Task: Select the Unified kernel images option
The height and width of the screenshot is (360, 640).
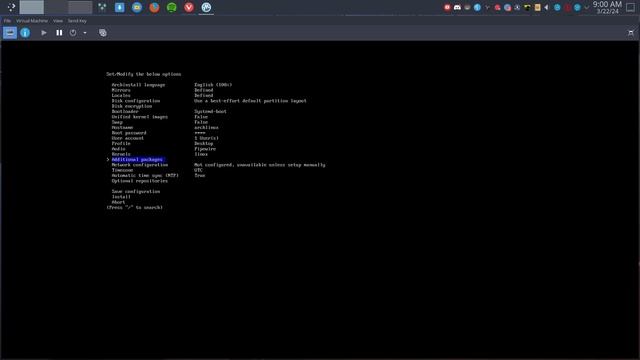Action: [140, 116]
